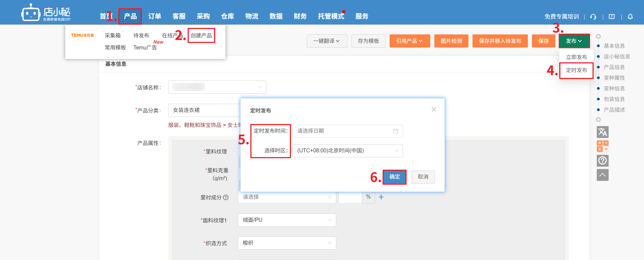Screen dimensions: 644x260
Task: Click the plus icon beside percent field
Action: pos(381,197)
